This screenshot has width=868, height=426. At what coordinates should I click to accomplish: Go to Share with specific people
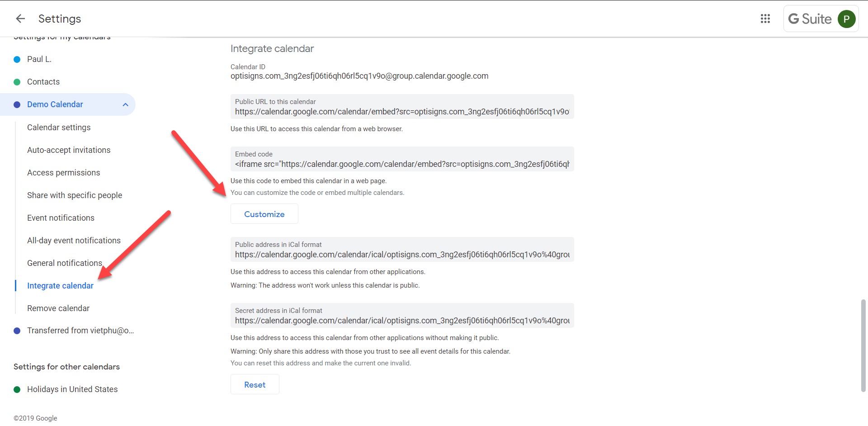pyautogui.click(x=75, y=195)
